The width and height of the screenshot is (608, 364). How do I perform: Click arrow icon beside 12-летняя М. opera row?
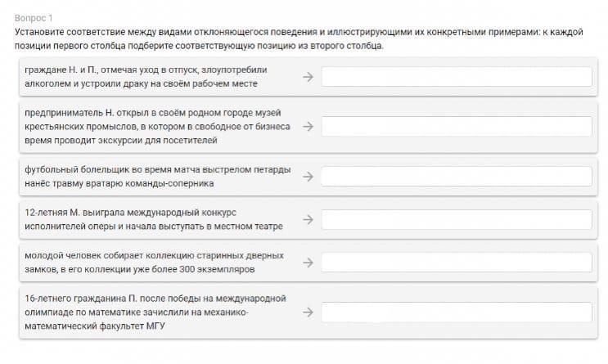point(308,219)
